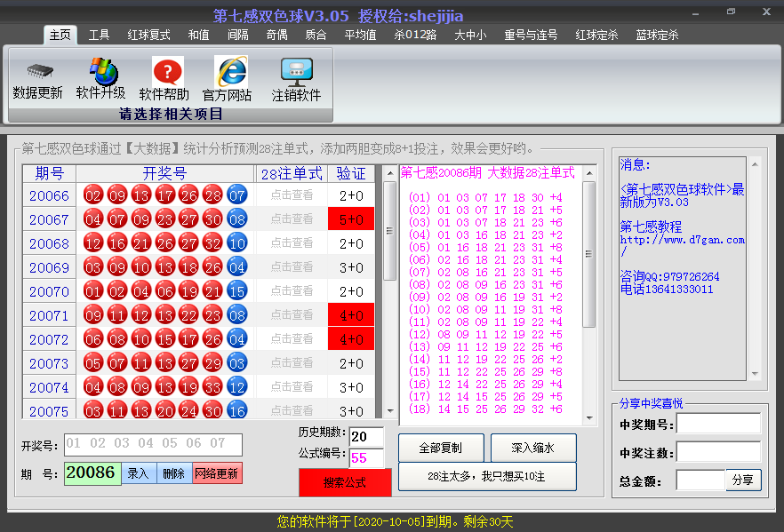The height and width of the screenshot is (532, 784).
Task: Switch to the 红球复式 tab
Action: coord(148,35)
